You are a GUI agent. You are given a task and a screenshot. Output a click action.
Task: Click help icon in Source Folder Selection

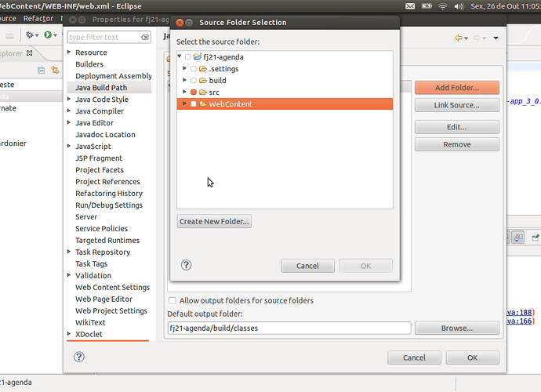coord(187,265)
